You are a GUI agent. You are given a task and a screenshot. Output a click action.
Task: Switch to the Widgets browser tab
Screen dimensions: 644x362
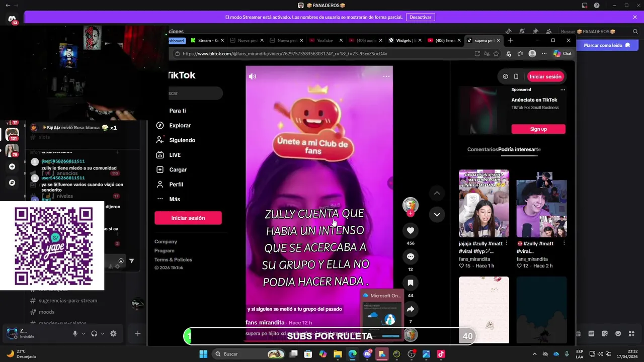tap(405, 40)
